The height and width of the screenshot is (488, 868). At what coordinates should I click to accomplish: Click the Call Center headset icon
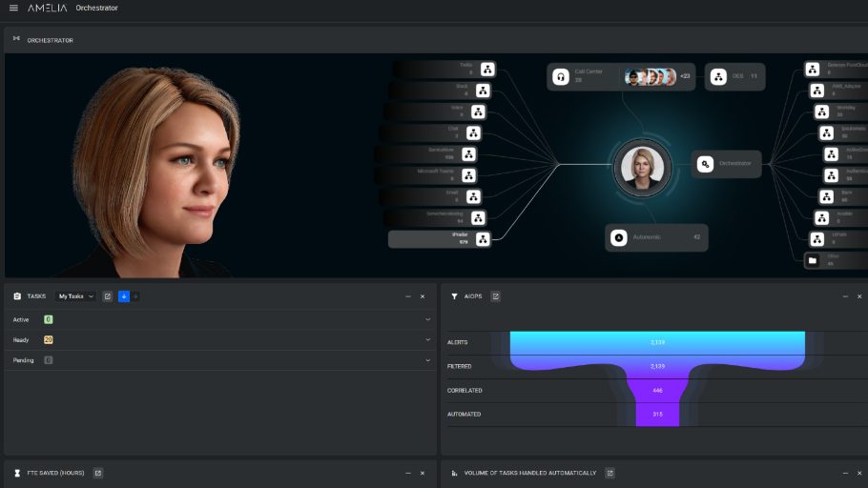pyautogui.click(x=560, y=77)
